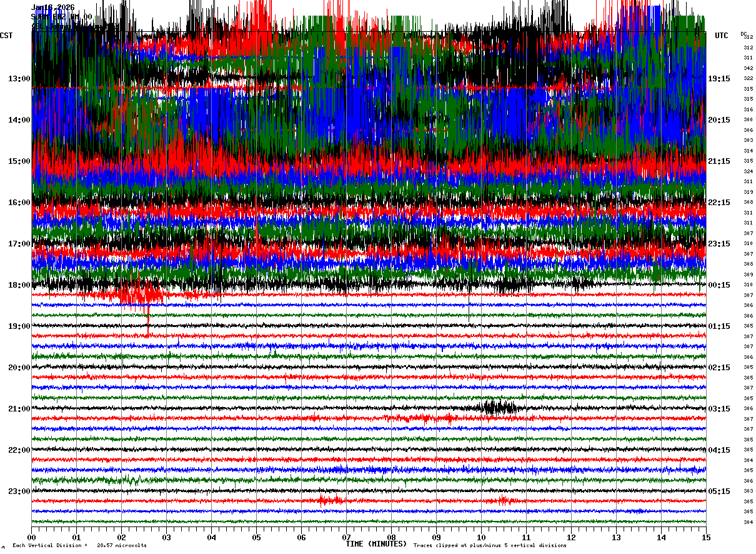Click the 00:15 UTC time label
The width and height of the screenshot is (756, 554).
click(719, 285)
